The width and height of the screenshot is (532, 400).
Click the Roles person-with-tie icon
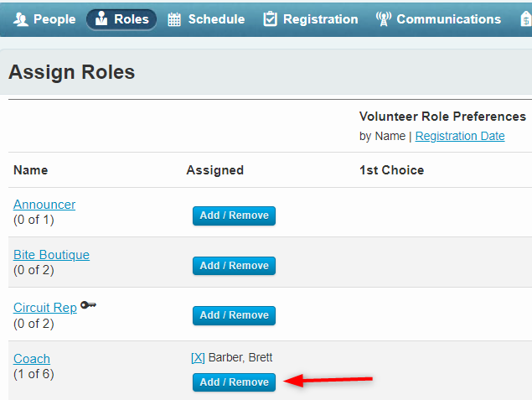(101, 18)
